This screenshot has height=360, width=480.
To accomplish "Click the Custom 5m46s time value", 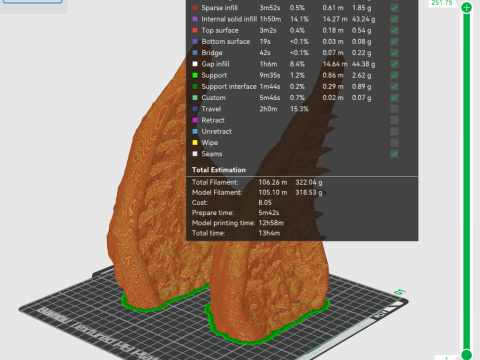I will [270, 98].
